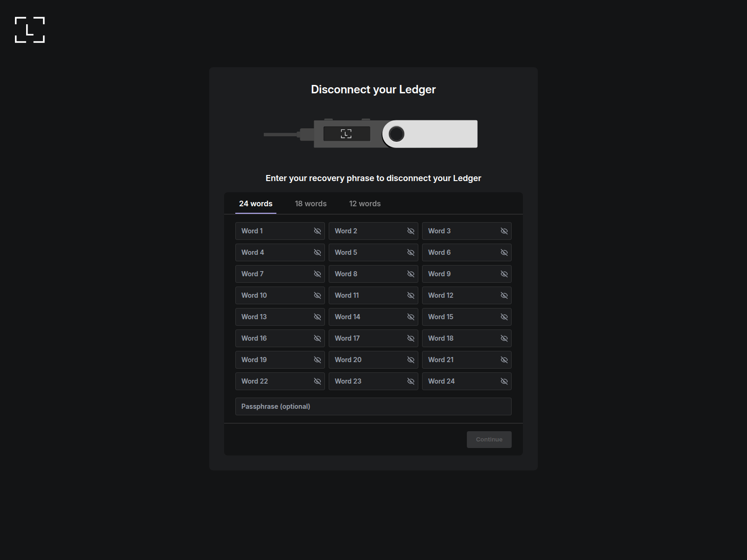Reveal Word 9 with the eye icon
This screenshot has height=560, width=747.
pos(504,274)
